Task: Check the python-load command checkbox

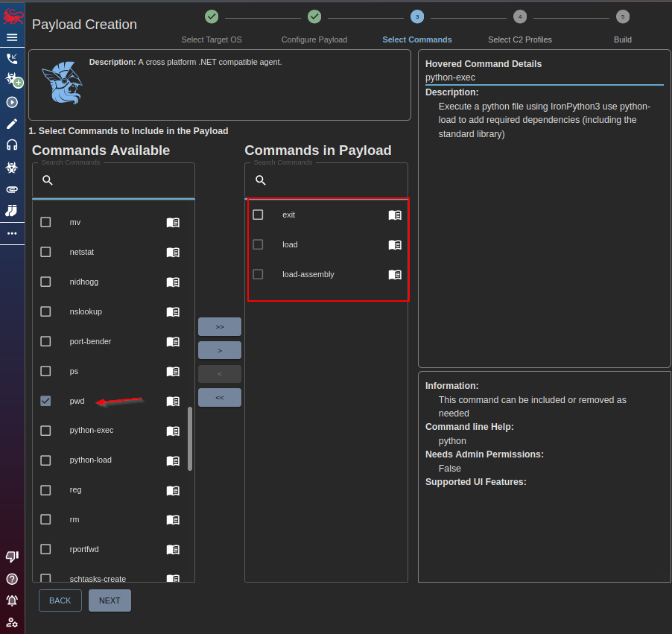Action: pos(45,460)
